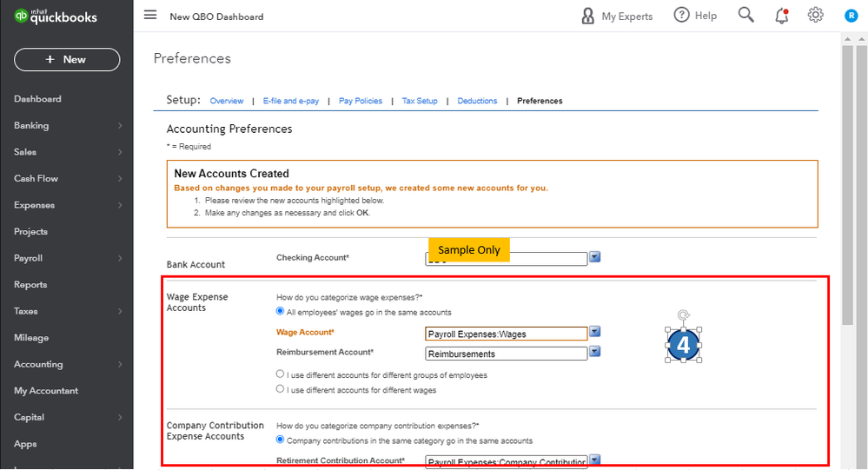This screenshot has height=470, width=868.
Task: Open the settings gear icon
Action: click(815, 15)
